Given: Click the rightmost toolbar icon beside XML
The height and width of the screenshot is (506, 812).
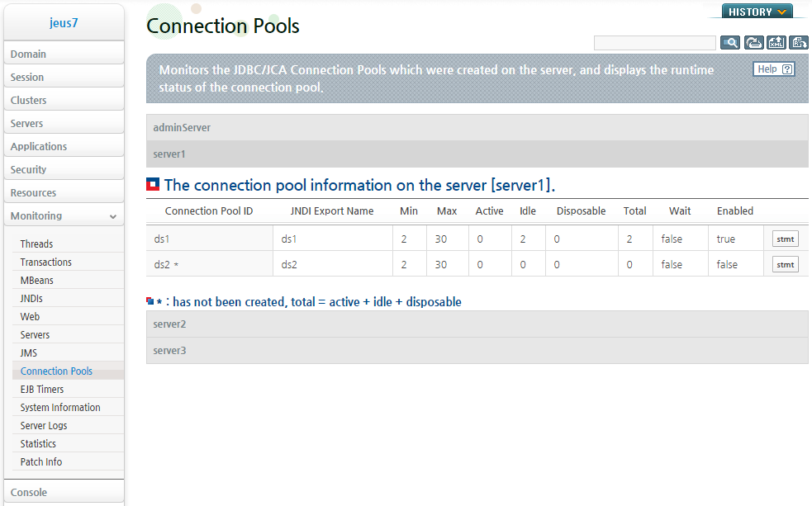Looking at the screenshot, I should coord(799,42).
